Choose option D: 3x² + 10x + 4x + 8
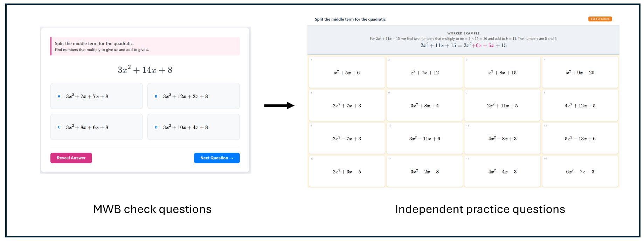 pyautogui.click(x=194, y=127)
